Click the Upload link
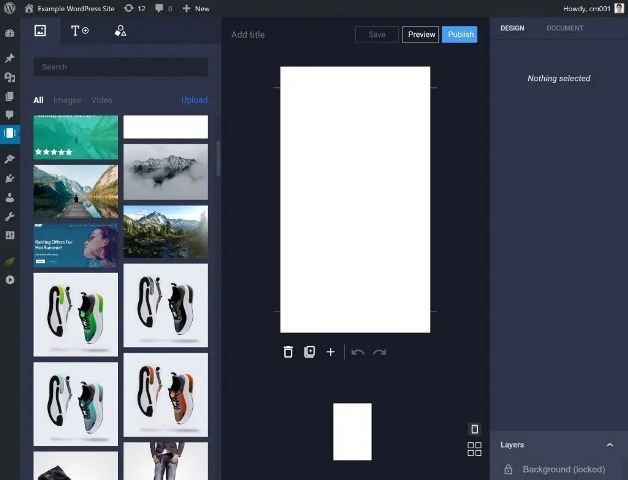 pyautogui.click(x=194, y=100)
